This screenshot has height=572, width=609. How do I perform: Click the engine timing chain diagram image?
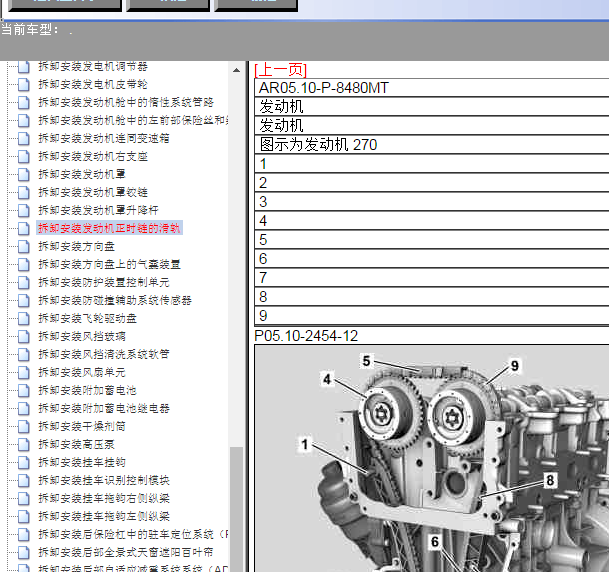point(432,458)
